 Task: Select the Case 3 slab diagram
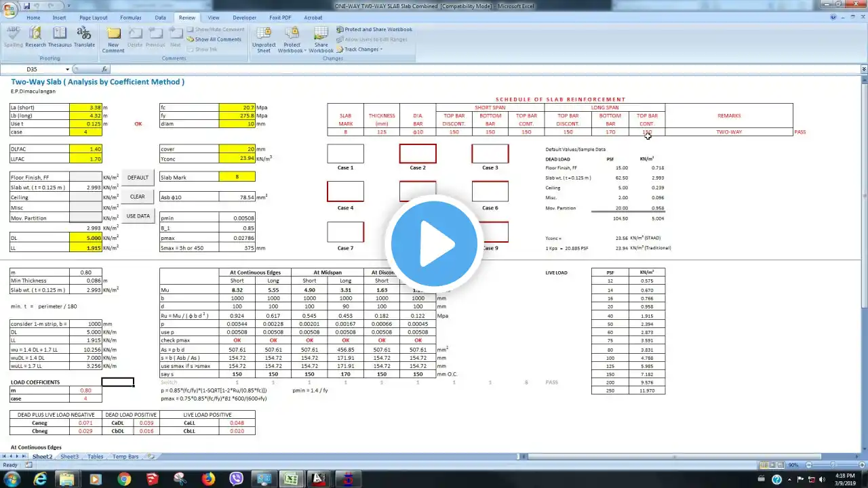490,154
